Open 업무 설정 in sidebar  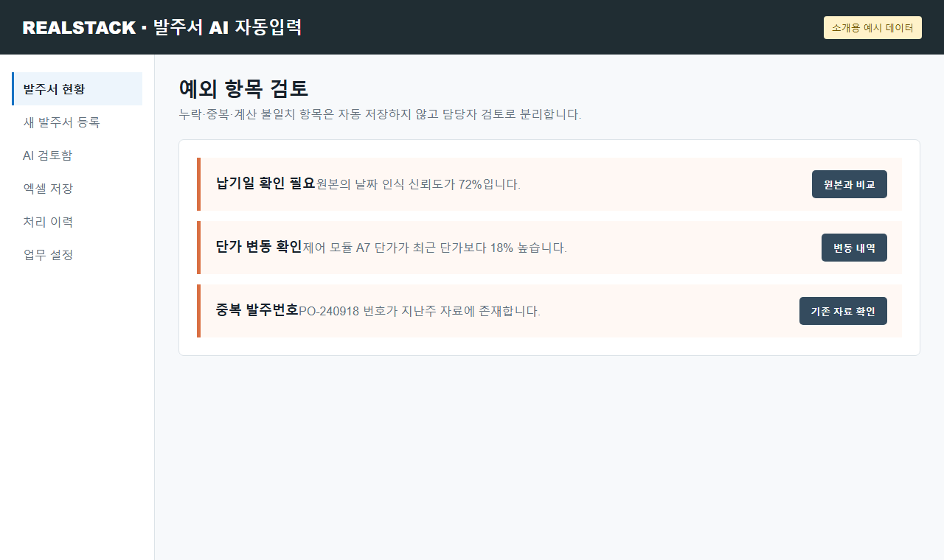(x=77, y=255)
